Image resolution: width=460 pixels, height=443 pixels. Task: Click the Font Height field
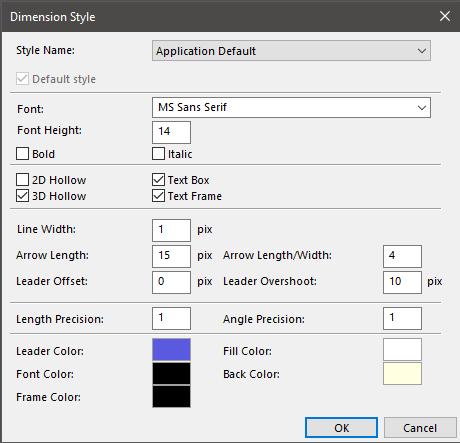pos(171,132)
